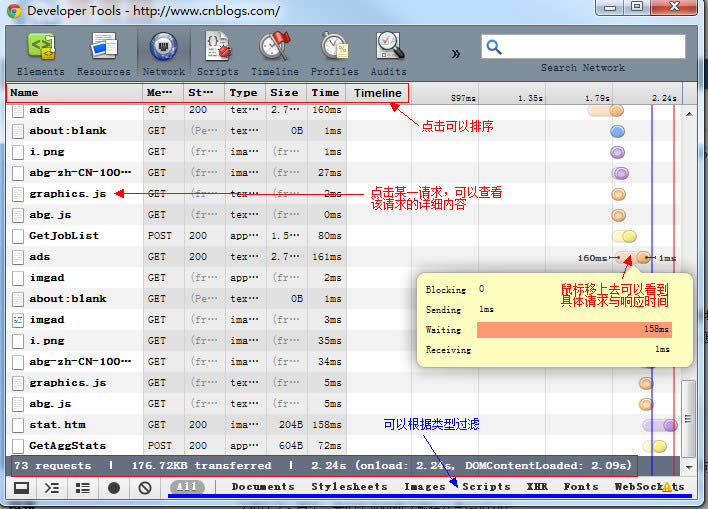
Task: Open the Elements panel
Action: [40, 54]
